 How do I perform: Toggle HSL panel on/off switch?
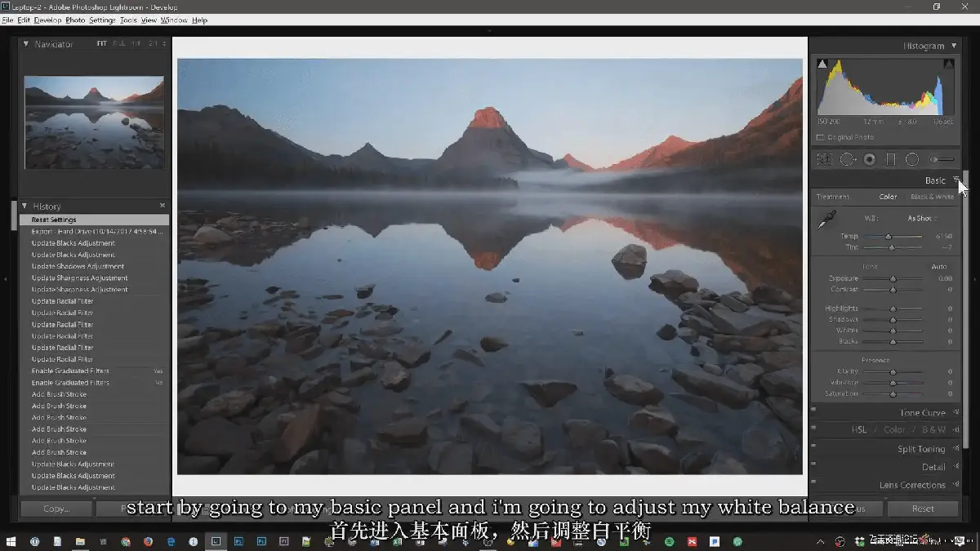coord(813,429)
